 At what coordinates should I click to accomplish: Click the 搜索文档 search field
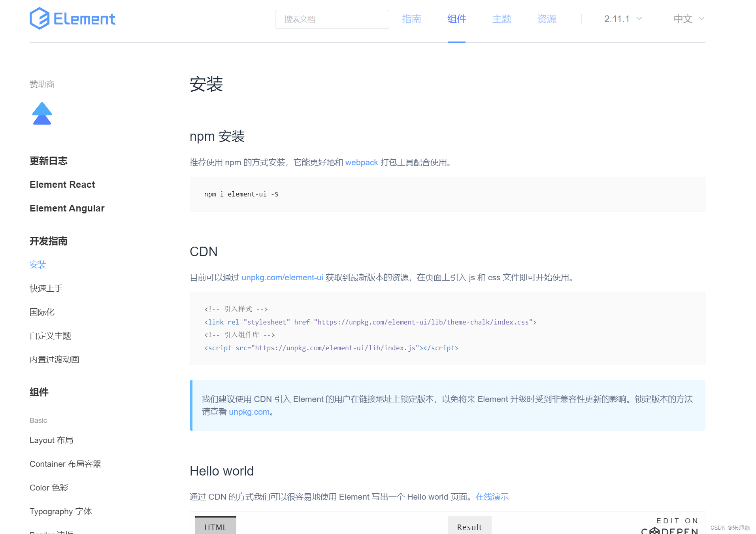coord(332,19)
